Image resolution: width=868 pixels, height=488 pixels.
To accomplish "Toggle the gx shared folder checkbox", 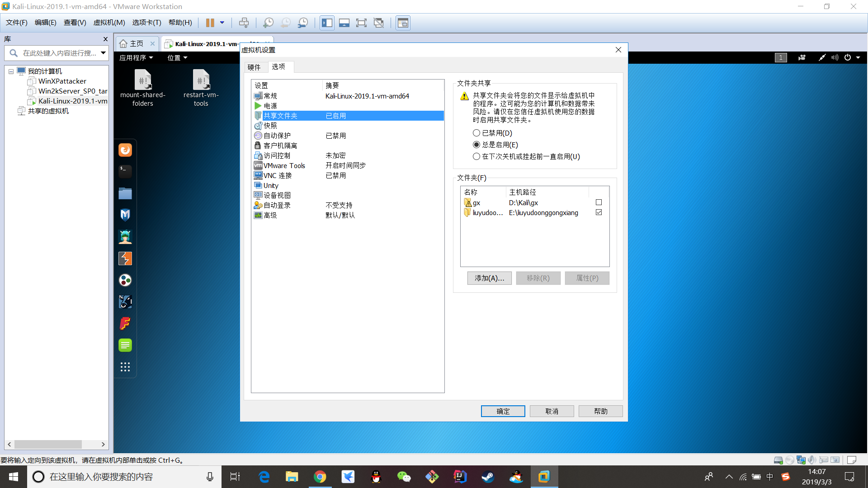I will click(x=599, y=202).
